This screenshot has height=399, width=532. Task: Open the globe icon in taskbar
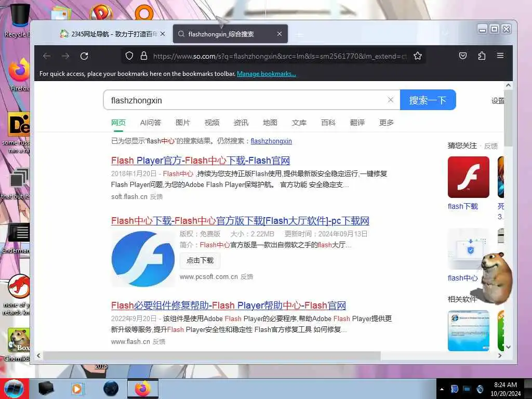click(111, 389)
